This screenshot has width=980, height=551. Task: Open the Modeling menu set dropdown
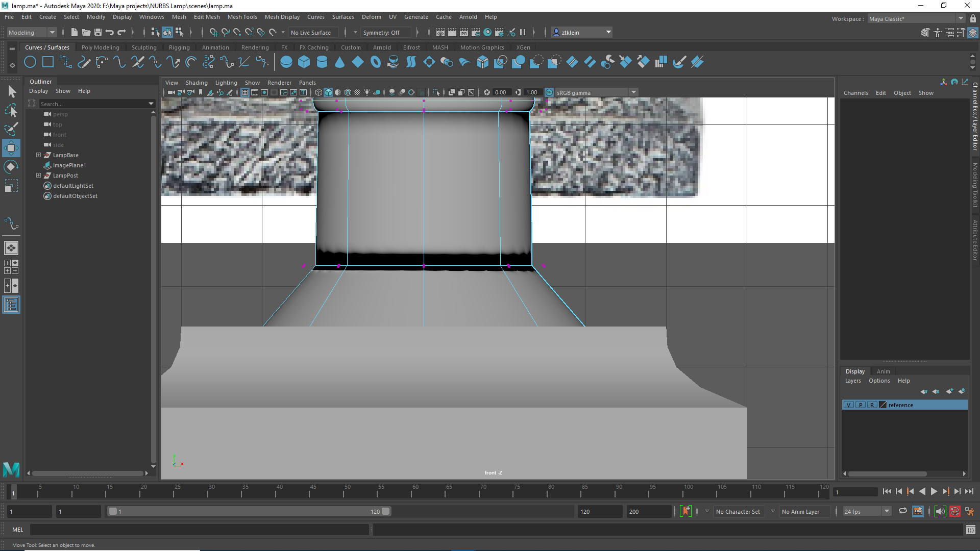coord(32,33)
